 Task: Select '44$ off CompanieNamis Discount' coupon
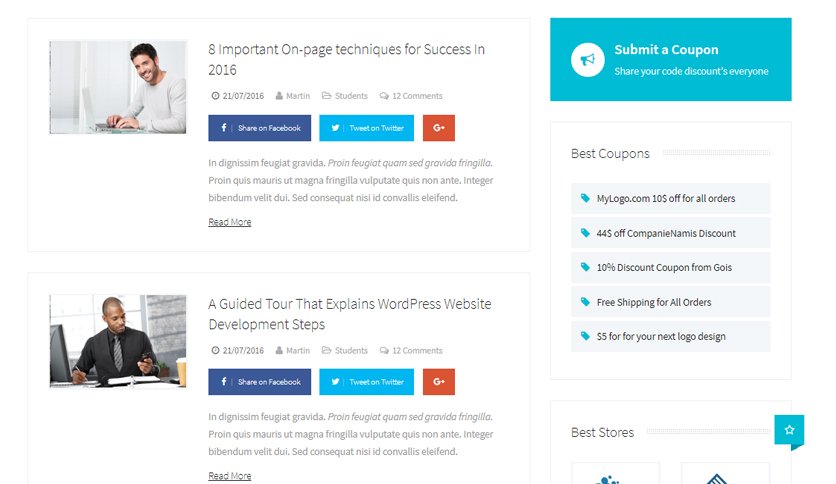click(671, 233)
